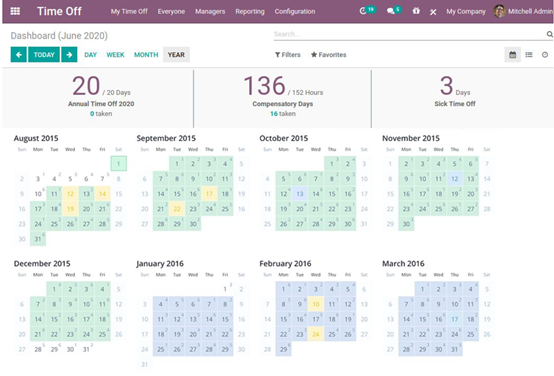554x376 pixels.
Task: Switch to MONTH scale
Action: click(146, 55)
